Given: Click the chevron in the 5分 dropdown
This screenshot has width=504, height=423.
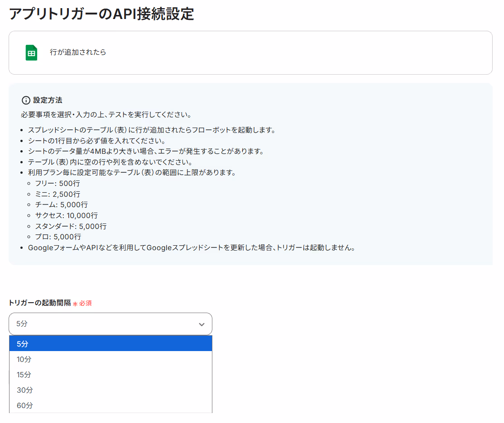Looking at the screenshot, I should (202, 324).
